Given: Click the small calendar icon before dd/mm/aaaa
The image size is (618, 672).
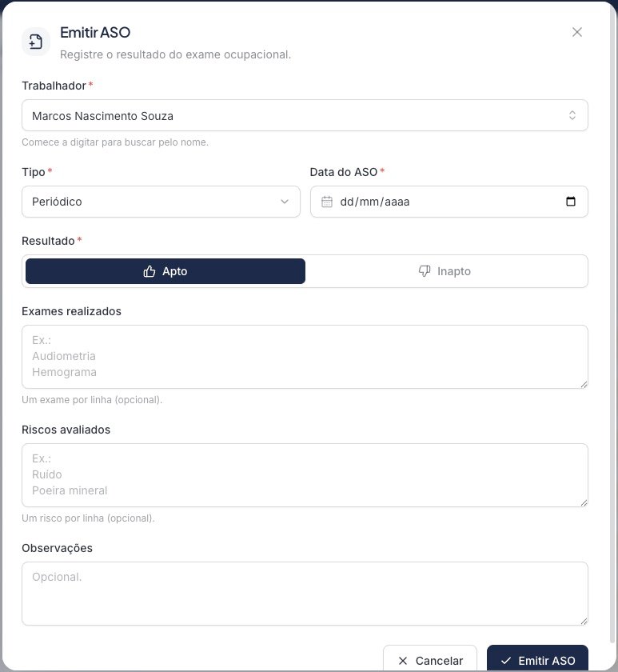Looking at the screenshot, I should tap(327, 202).
